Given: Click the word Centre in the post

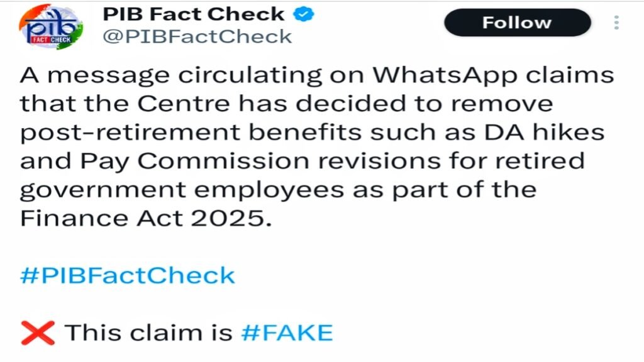Looking at the screenshot, I should [x=183, y=104].
